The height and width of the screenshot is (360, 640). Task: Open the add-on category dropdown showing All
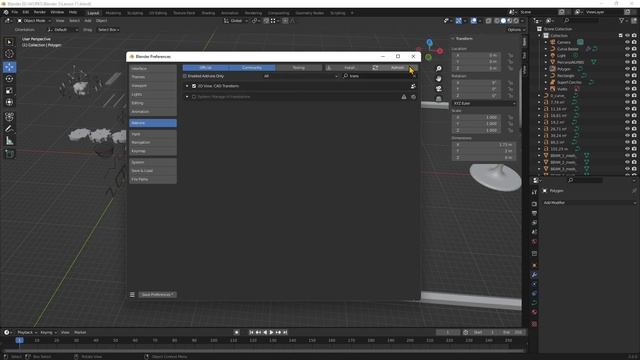pyautogui.click(x=300, y=76)
